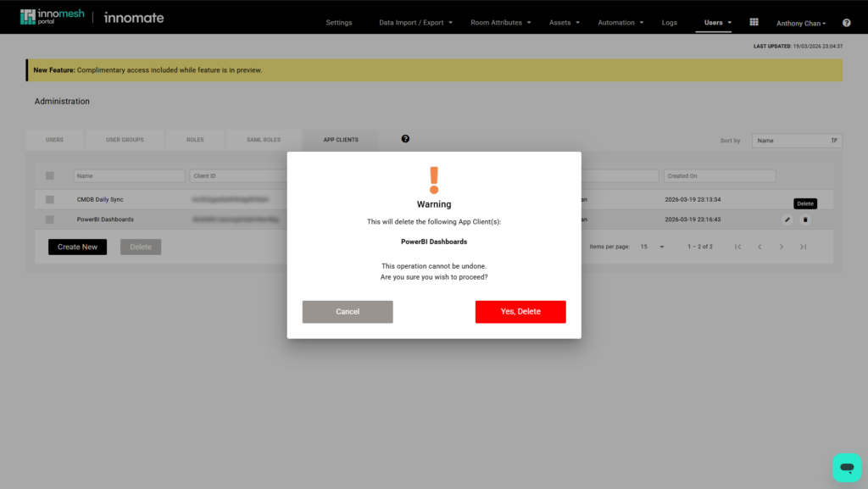The width and height of the screenshot is (868, 489).
Task: Click the next page arrow
Action: pos(781,247)
